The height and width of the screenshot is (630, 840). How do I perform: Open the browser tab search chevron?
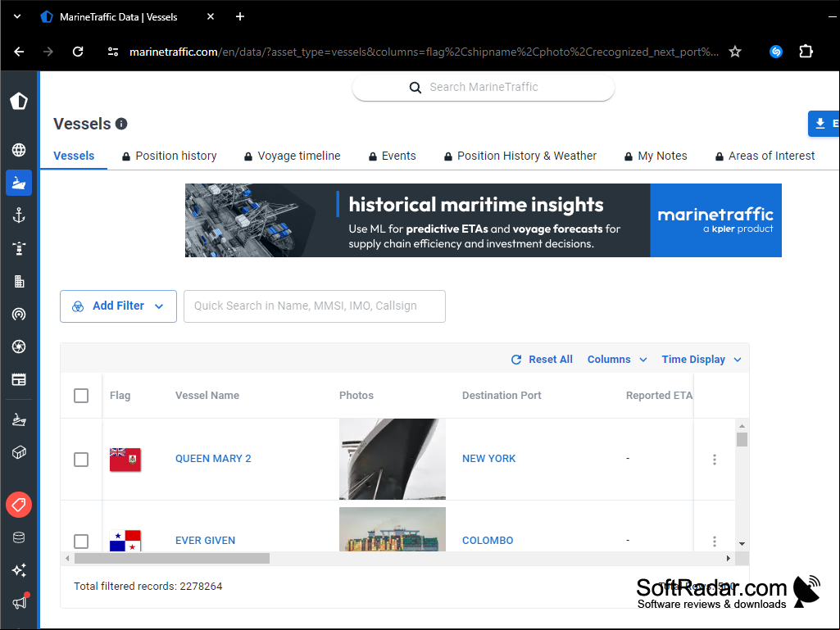coord(17,16)
